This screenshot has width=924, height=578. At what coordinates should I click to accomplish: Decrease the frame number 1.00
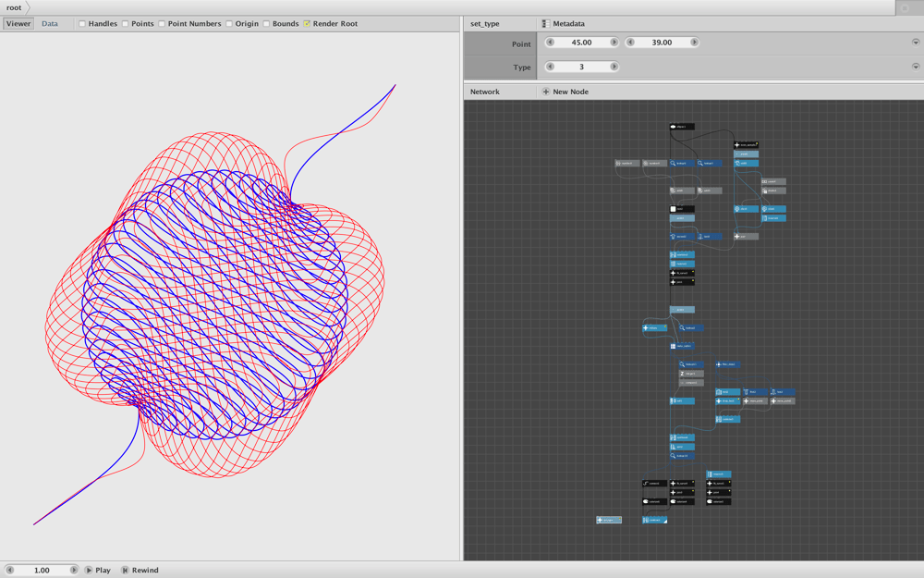tap(9, 570)
